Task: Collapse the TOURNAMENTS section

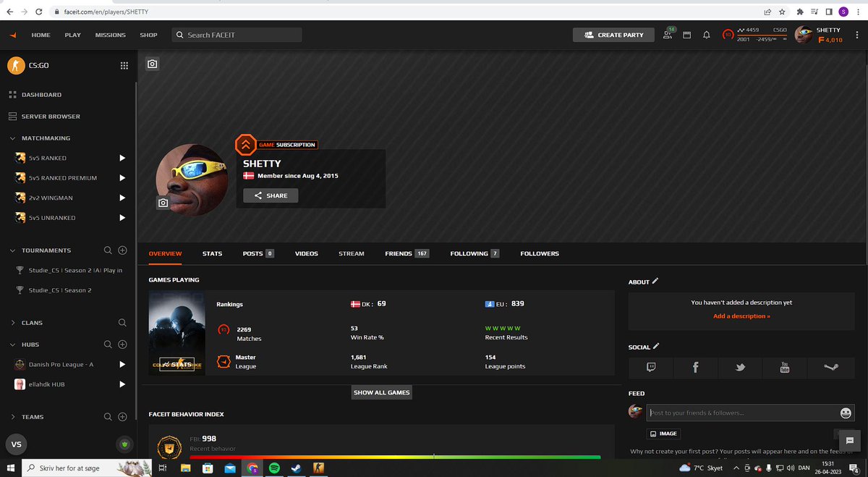Action: coord(12,250)
